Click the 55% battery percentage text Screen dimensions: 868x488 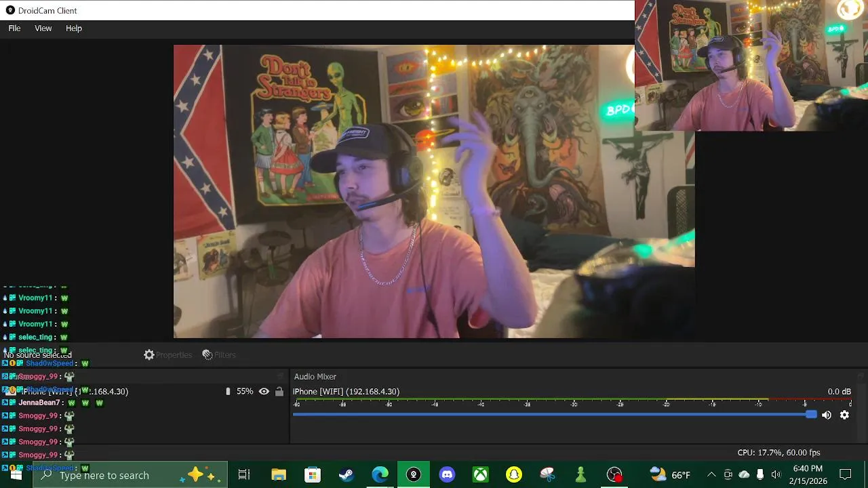[245, 392]
